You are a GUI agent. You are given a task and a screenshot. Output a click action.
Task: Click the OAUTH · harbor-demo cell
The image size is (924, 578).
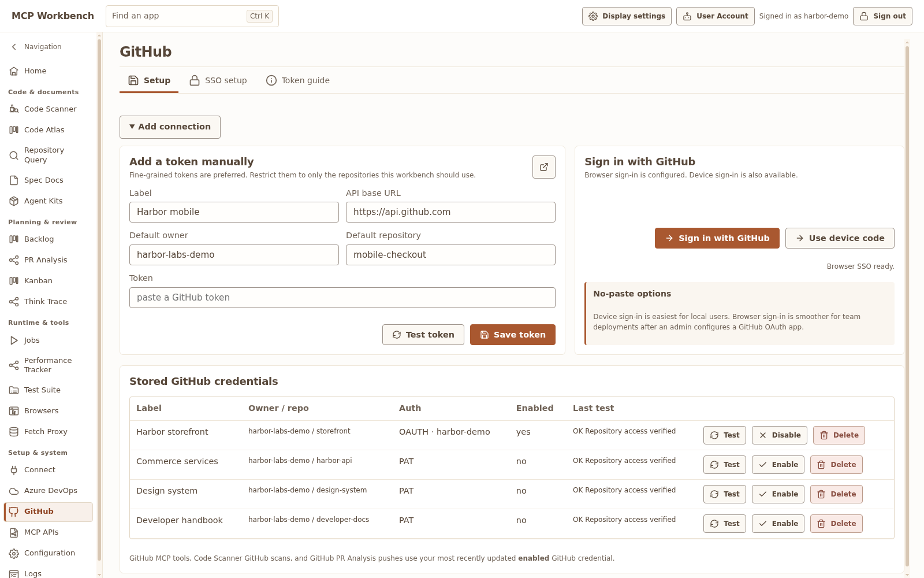click(x=444, y=432)
